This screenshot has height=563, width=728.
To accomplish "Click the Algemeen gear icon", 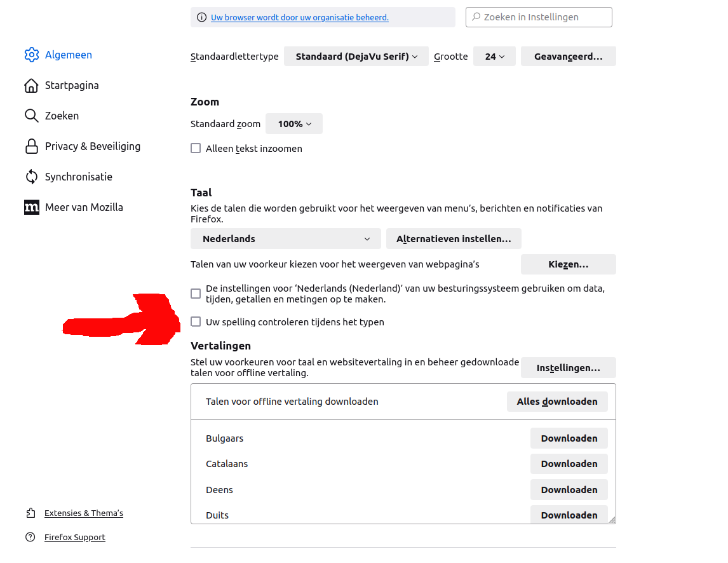I will (32, 55).
